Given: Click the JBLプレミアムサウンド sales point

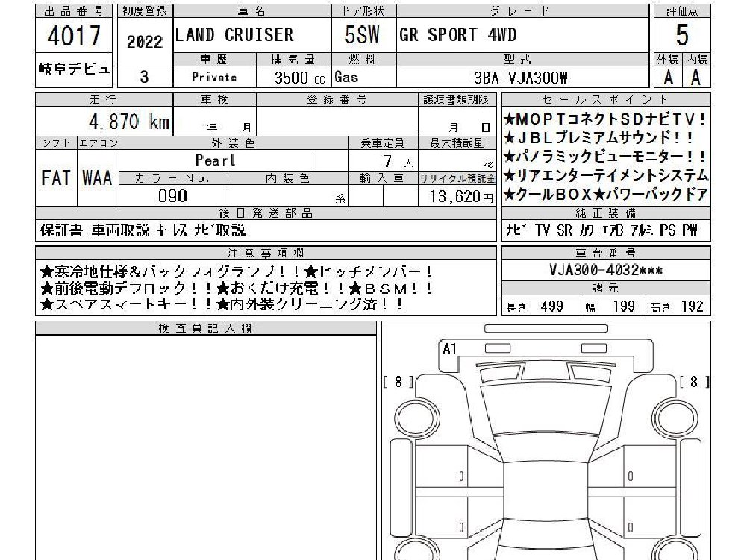Looking at the screenshot, I should click(598, 138).
